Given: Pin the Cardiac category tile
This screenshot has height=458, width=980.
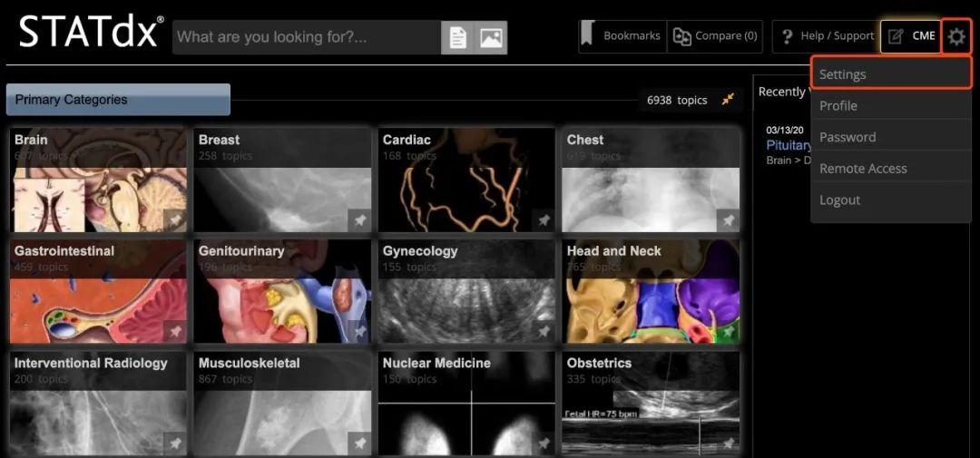Looking at the screenshot, I should coord(544,219).
